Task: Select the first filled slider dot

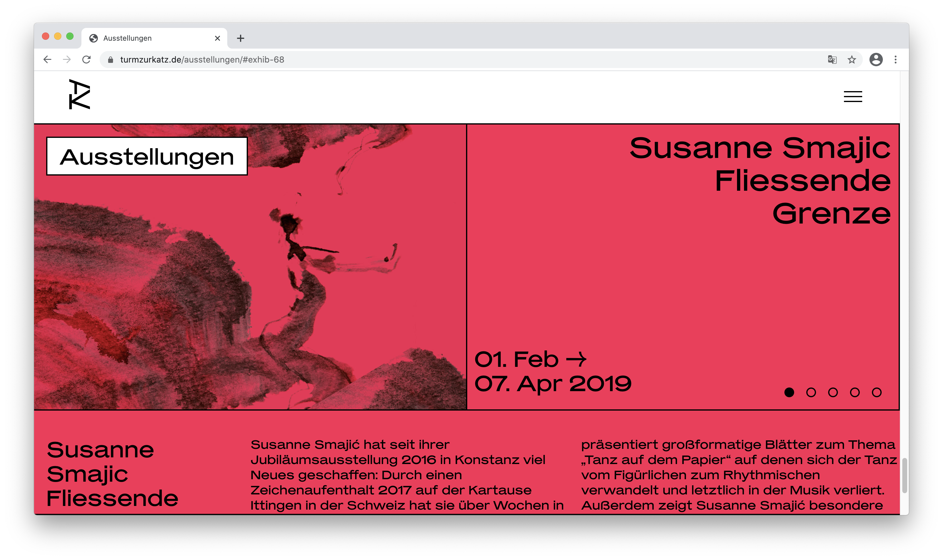Action: click(789, 392)
